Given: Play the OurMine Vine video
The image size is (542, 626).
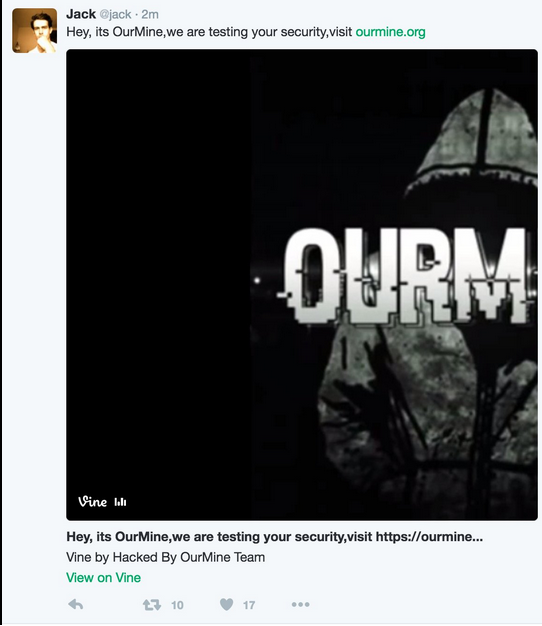Looking at the screenshot, I should [302, 285].
